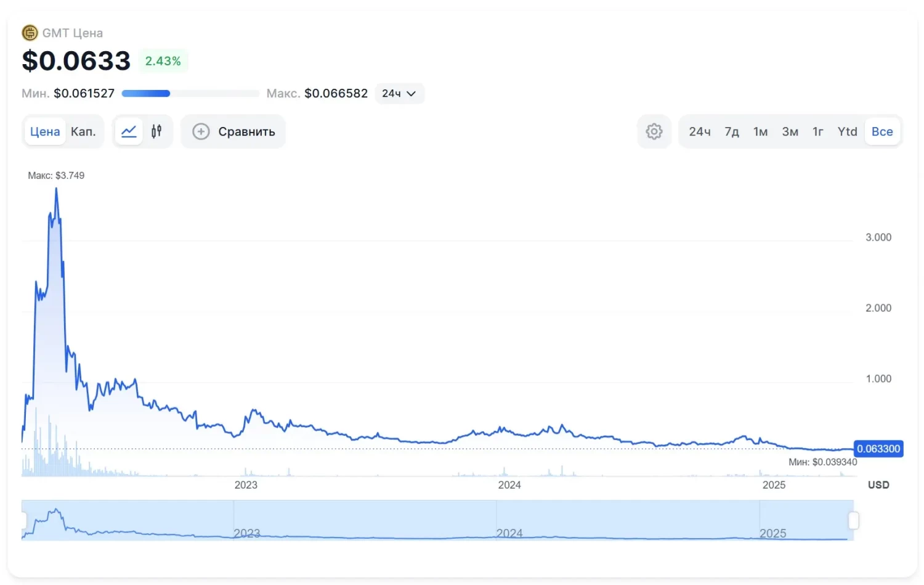Choose the 3м chart range
Screen dimensions: 924x585
[790, 131]
